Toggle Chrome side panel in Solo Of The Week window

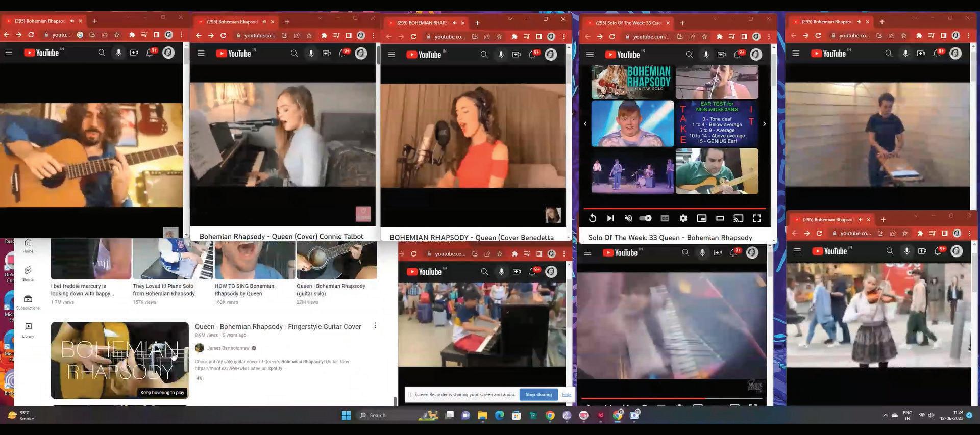tap(744, 37)
